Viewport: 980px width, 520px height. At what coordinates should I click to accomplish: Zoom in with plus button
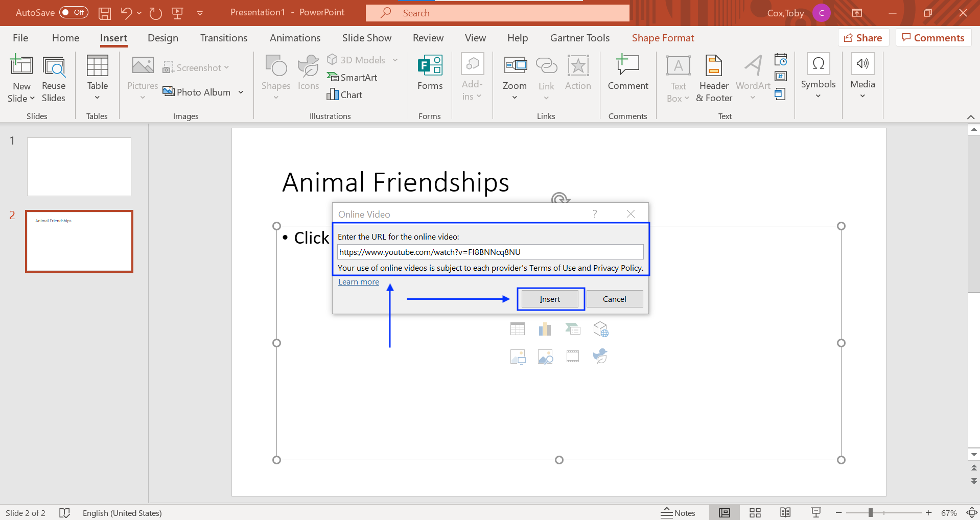pos(929,513)
